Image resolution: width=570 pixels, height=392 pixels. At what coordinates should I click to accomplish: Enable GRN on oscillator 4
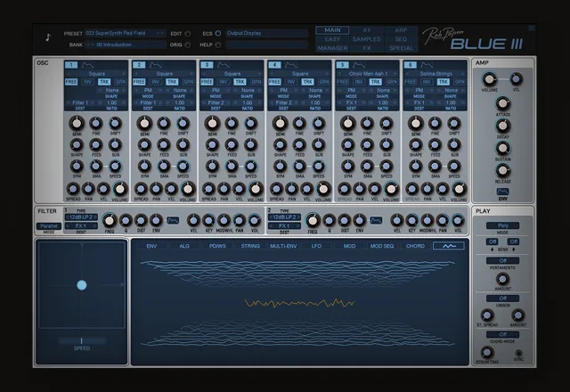pos(324,82)
